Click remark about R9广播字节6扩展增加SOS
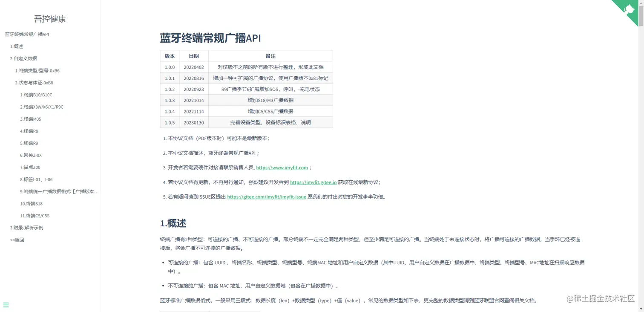The height and width of the screenshot is (312, 644). pyautogui.click(x=270, y=89)
